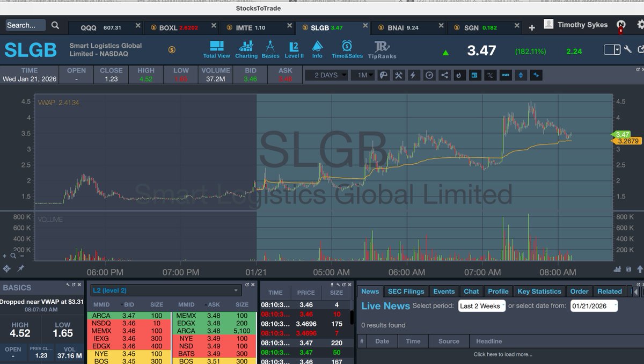The image size is (644, 364).
Task: Open the SEC Filings tab
Action: pos(406,291)
